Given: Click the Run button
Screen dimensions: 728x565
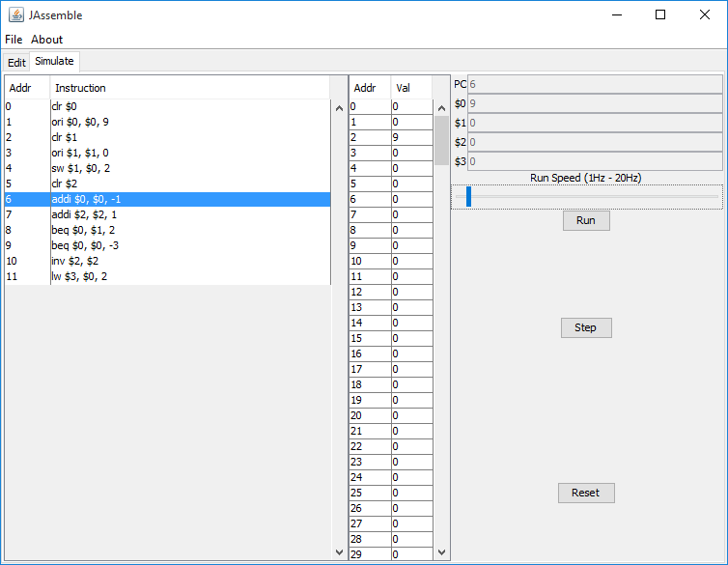Looking at the screenshot, I should tap(586, 220).
